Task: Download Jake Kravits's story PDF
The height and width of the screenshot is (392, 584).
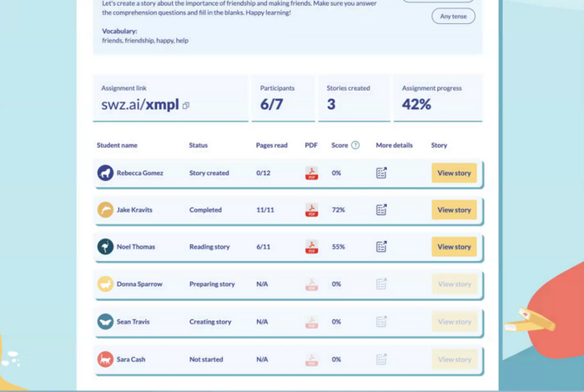Action: tap(311, 210)
